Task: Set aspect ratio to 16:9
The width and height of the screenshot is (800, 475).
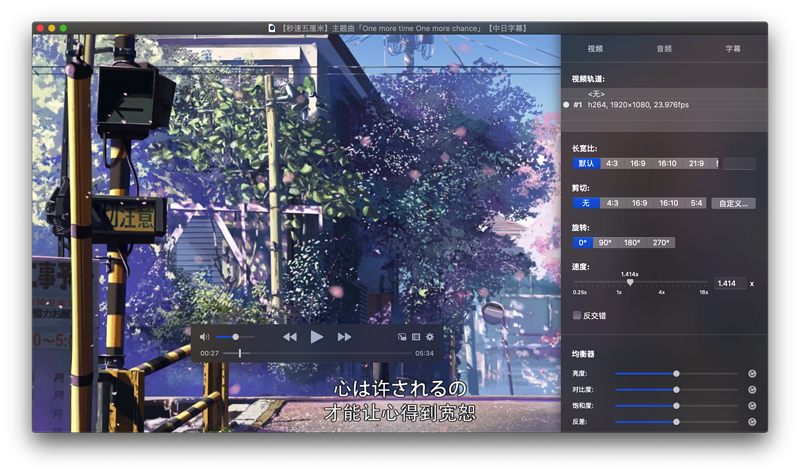Action: pos(638,163)
